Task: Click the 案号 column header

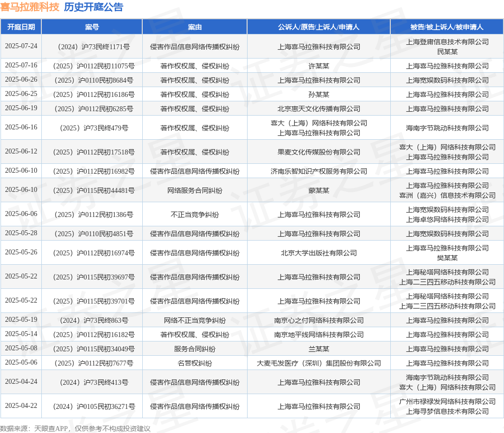Action: tap(92, 27)
